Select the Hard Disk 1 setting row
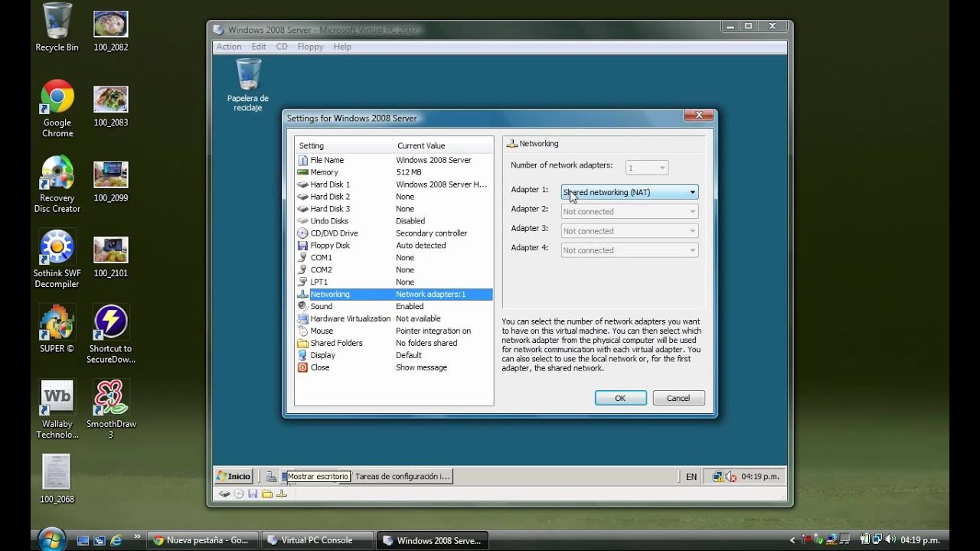 tap(394, 184)
